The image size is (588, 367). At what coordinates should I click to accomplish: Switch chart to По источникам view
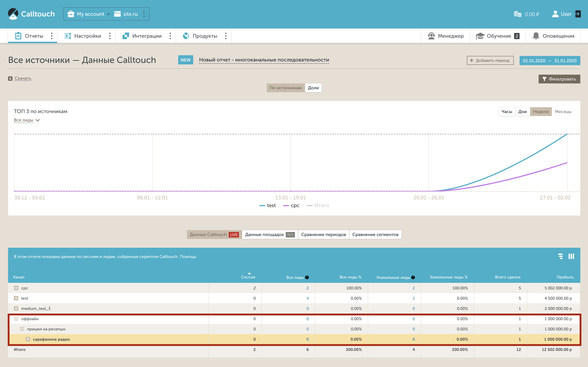[286, 88]
